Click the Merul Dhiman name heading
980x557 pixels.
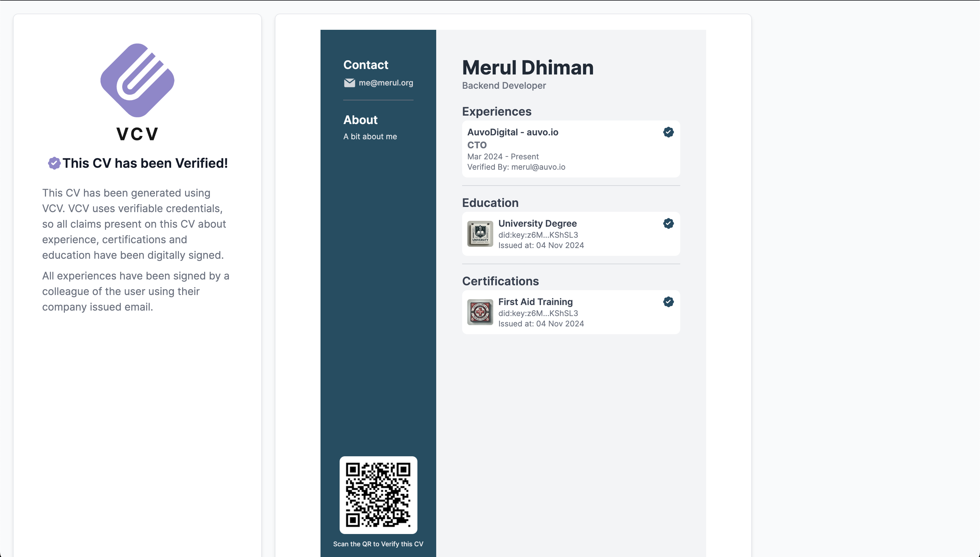528,68
